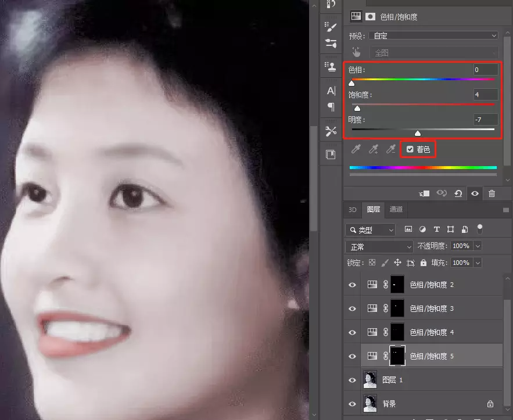Lock all padlock icon in Layers
The width and height of the screenshot is (513, 420).
pyautogui.click(x=424, y=263)
